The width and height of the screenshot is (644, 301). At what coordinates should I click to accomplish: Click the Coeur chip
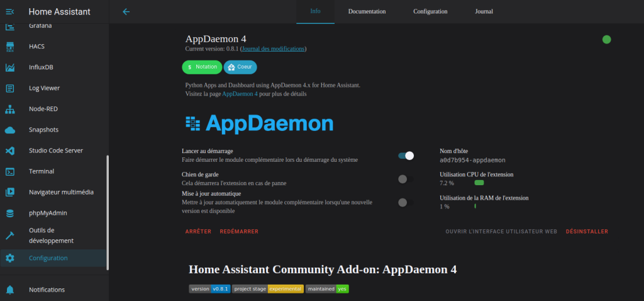(x=240, y=67)
